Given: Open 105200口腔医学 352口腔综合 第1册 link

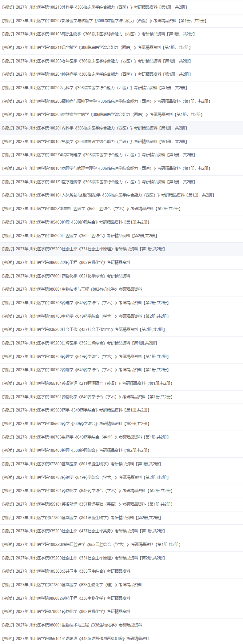Looking at the screenshot, I should coord(79,343).
